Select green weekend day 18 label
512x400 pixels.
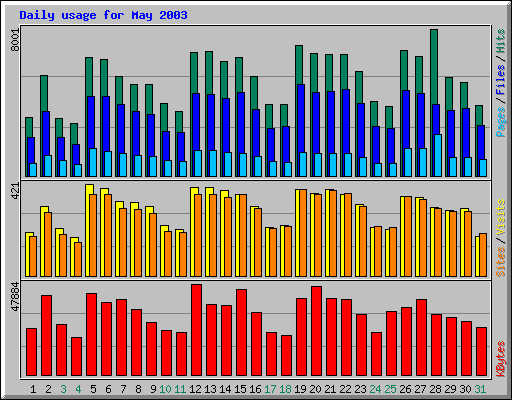click(x=285, y=389)
